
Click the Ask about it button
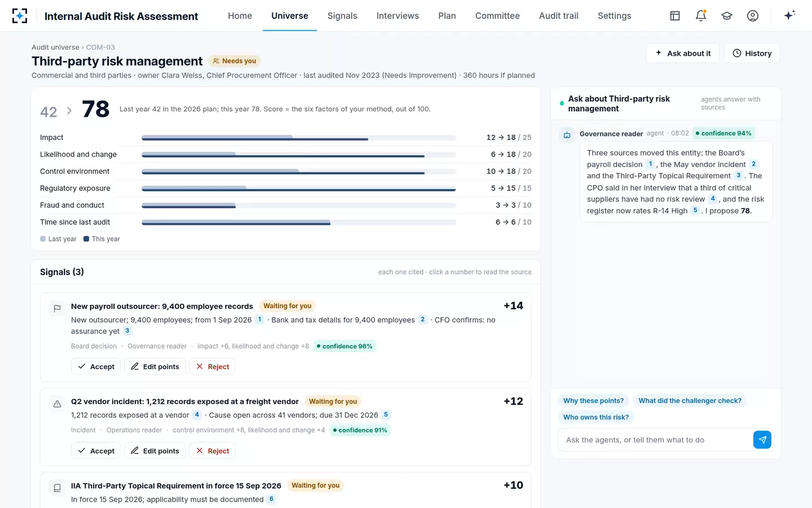coord(682,53)
